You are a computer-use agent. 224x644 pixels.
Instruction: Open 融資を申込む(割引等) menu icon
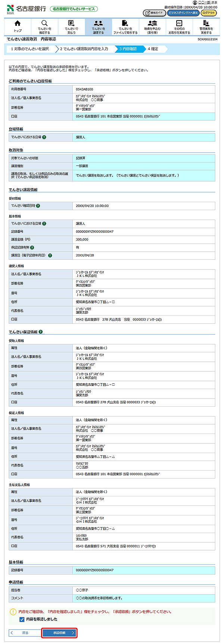(152, 27)
